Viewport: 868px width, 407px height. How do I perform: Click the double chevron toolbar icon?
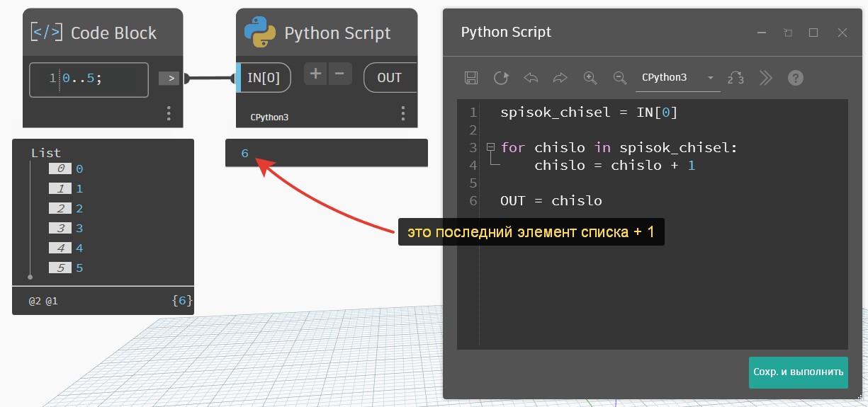click(766, 78)
